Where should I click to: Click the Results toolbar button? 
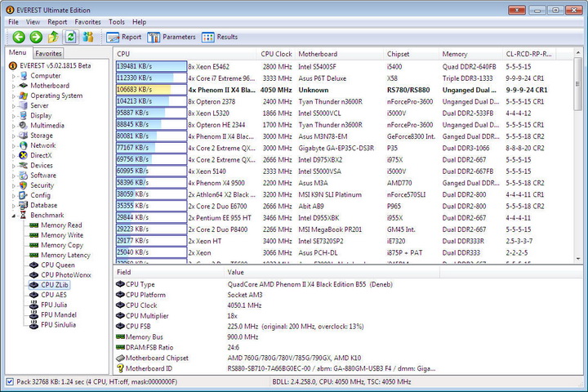click(220, 37)
